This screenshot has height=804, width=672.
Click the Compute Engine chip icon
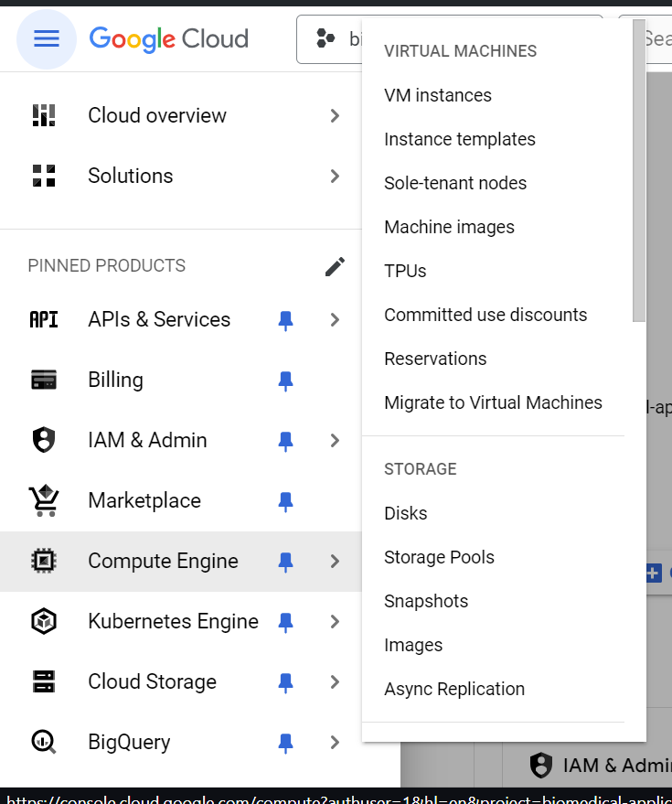pos(44,561)
